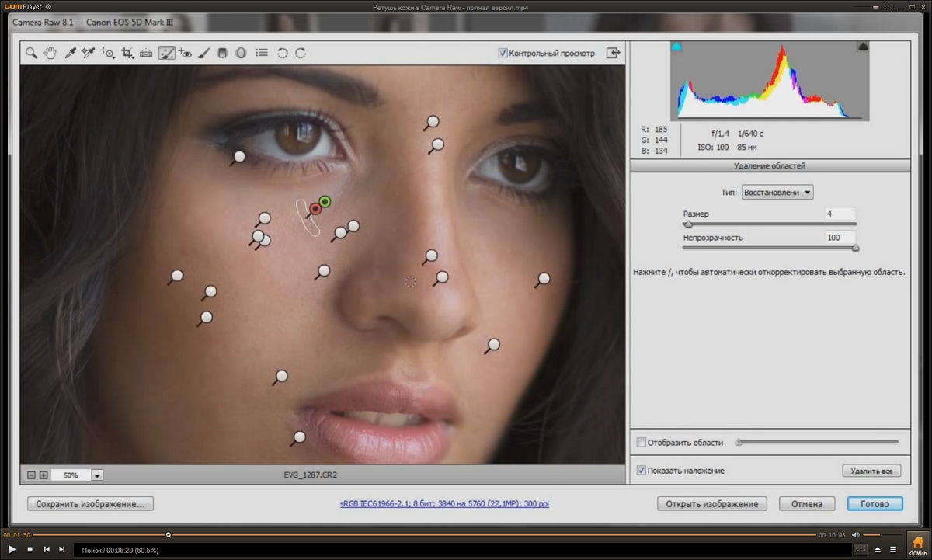Toggle shadow clipping warning on histogram
The image size is (932, 560).
(676, 47)
